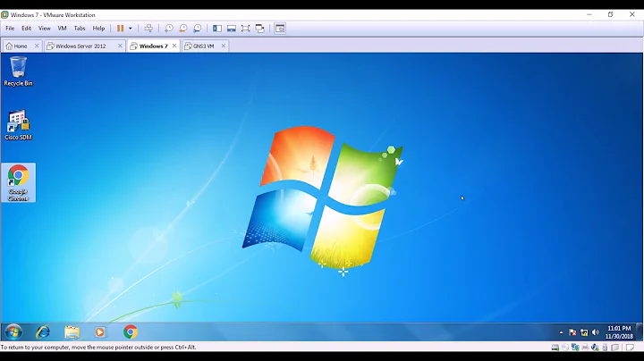644x361 pixels.
Task: Take a snapshot of this virtual machine
Action: (169, 29)
